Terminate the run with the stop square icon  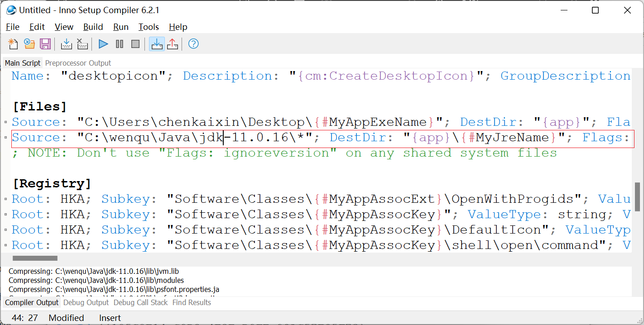click(x=135, y=44)
